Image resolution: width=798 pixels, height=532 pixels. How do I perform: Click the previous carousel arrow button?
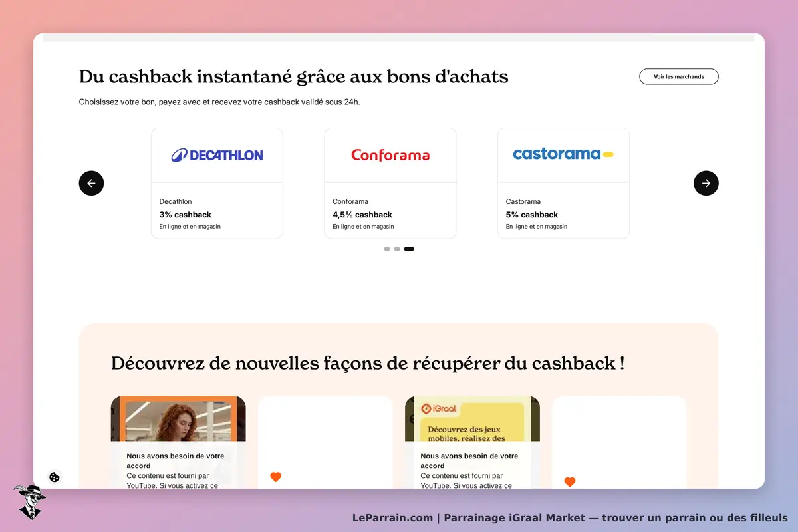(x=91, y=183)
